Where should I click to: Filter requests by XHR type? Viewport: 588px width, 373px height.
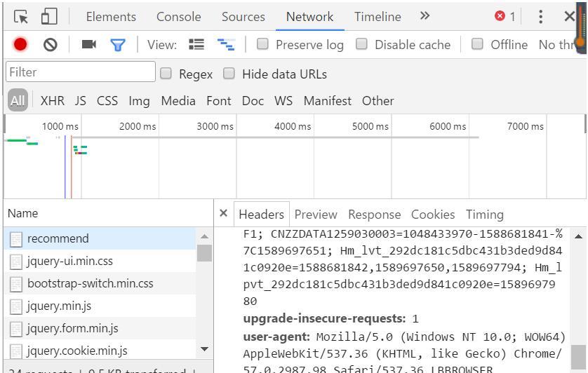[x=52, y=101]
